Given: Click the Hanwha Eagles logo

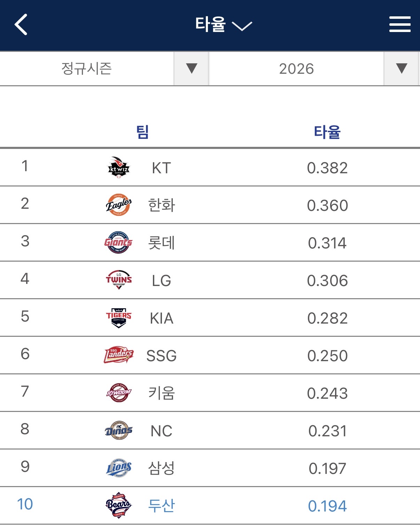Looking at the screenshot, I should click(118, 205).
